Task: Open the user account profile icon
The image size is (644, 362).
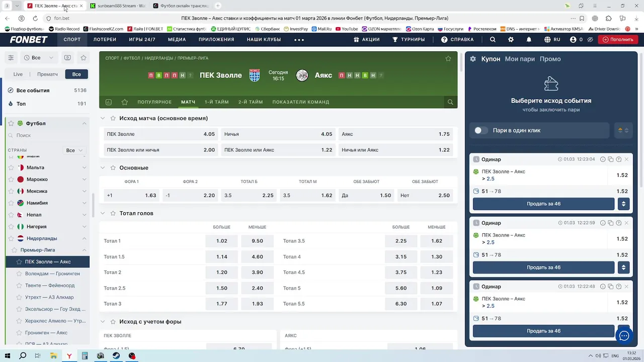Action: coord(573,40)
